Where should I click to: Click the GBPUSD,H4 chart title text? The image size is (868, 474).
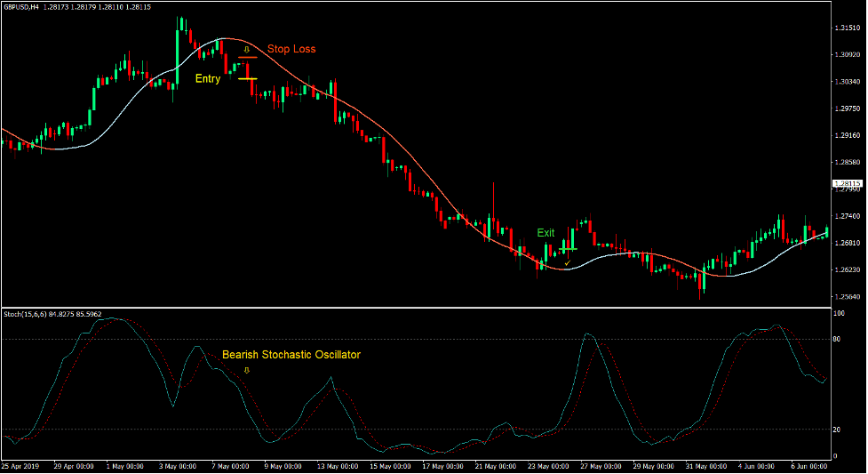[x=21, y=7]
